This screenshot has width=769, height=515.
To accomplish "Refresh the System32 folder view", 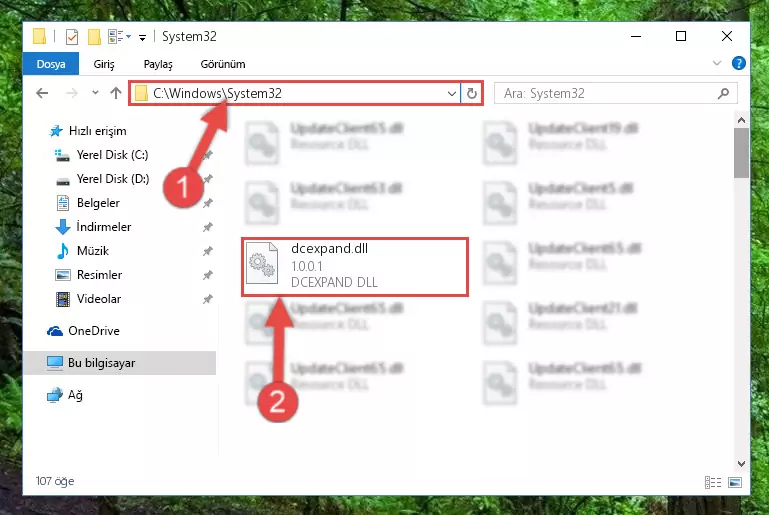I will [x=471, y=93].
